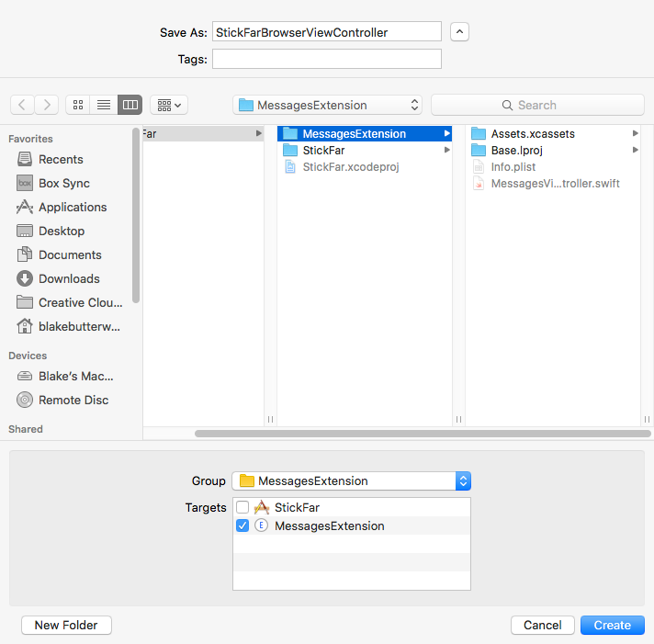Open the item arrangement dropdown
Screen dimensions: 654x644
click(x=169, y=105)
